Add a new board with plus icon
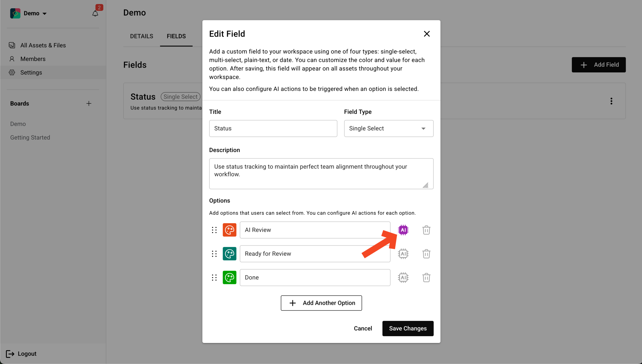 coord(89,103)
